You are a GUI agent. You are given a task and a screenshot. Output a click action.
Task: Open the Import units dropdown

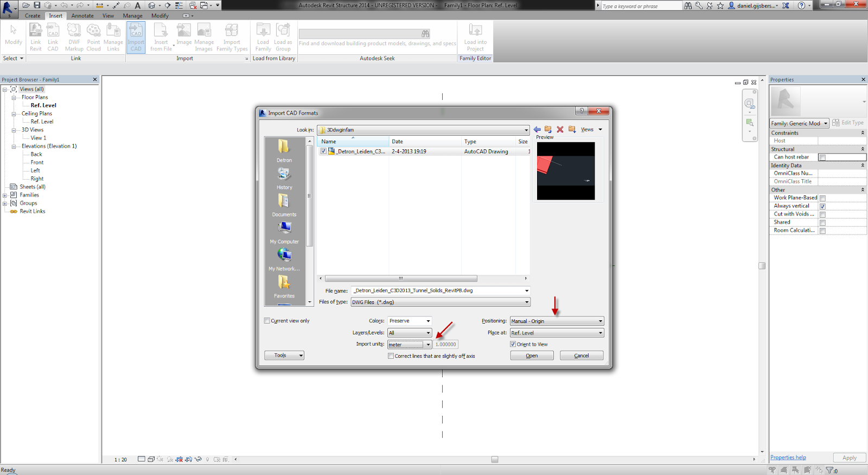tap(410, 345)
